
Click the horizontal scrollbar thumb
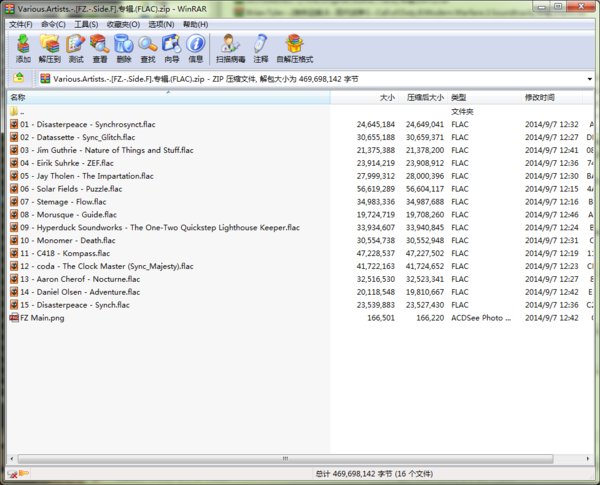tap(285, 458)
